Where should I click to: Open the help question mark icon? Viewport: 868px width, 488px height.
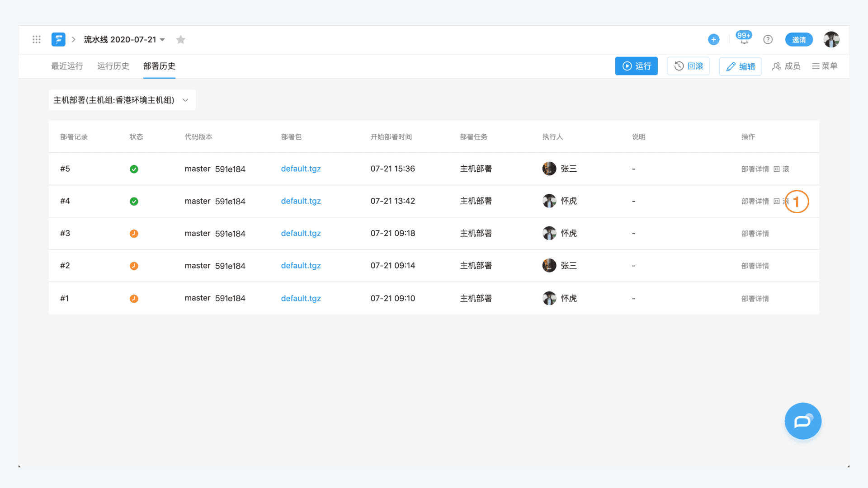[x=768, y=40]
